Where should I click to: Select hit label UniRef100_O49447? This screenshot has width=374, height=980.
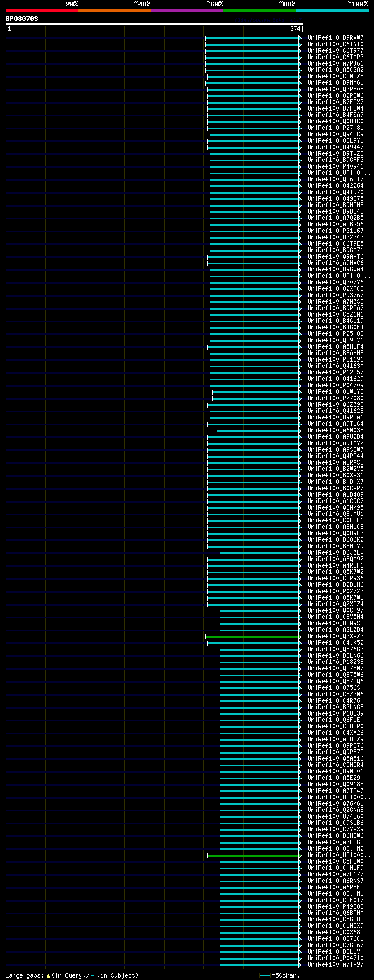tap(335, 147)
